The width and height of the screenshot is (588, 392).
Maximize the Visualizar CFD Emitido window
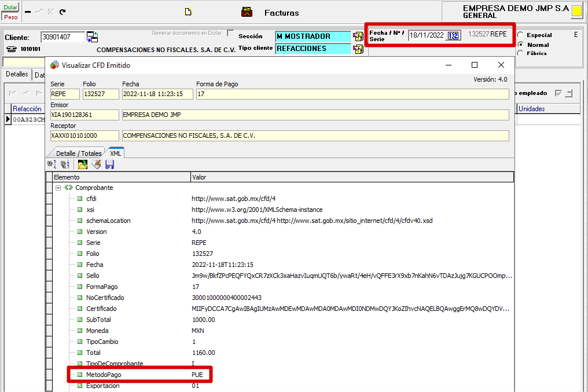tap(475, 65)
